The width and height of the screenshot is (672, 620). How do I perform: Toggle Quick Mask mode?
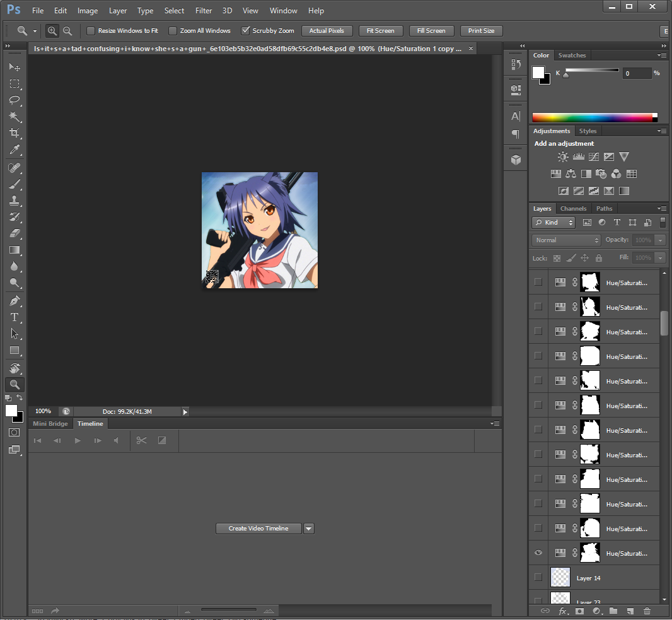click(14, 433)
